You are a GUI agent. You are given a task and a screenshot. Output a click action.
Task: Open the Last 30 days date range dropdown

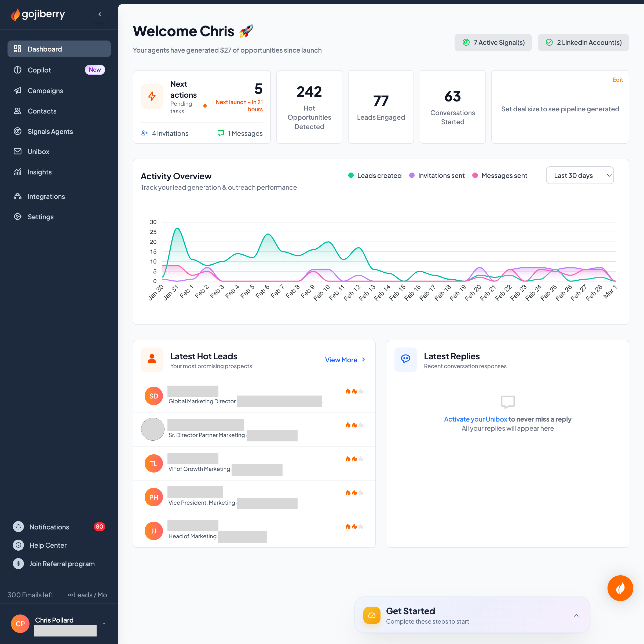580,175
